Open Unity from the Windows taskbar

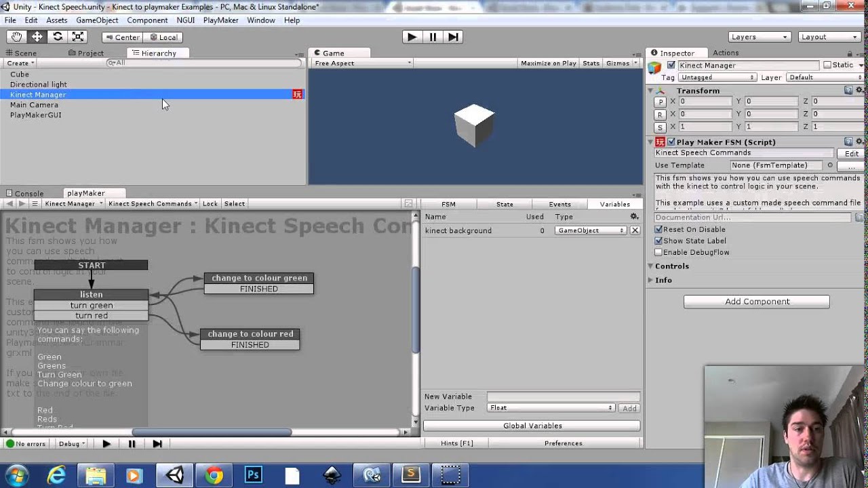coord(175,475)
